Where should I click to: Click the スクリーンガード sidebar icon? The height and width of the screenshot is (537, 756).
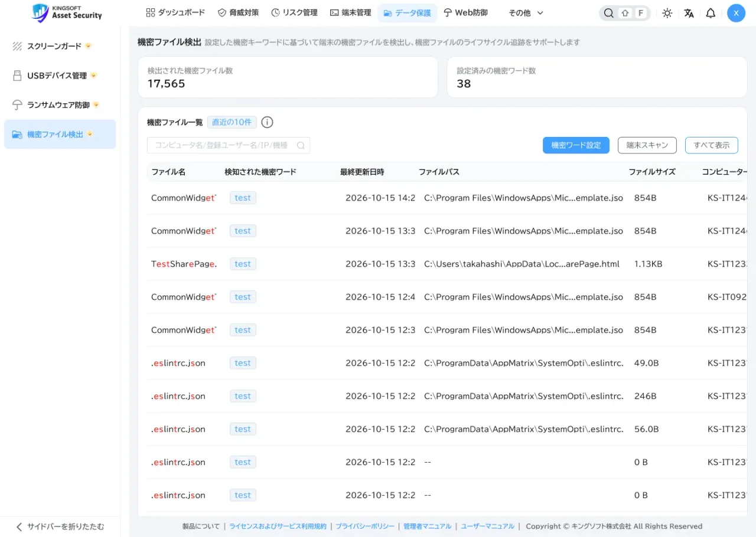coord(17,46)
